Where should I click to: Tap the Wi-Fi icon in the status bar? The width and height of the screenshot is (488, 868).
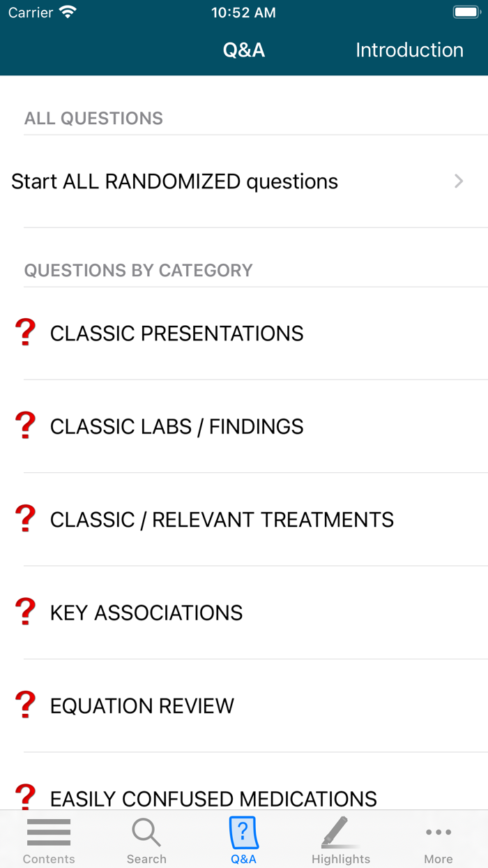[x=67, y=11]
